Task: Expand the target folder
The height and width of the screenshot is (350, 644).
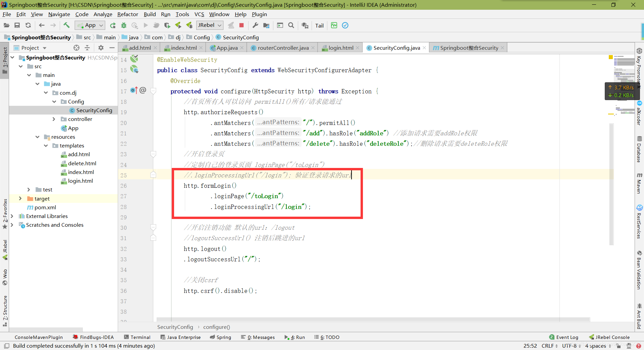Action: pos(20,199)
